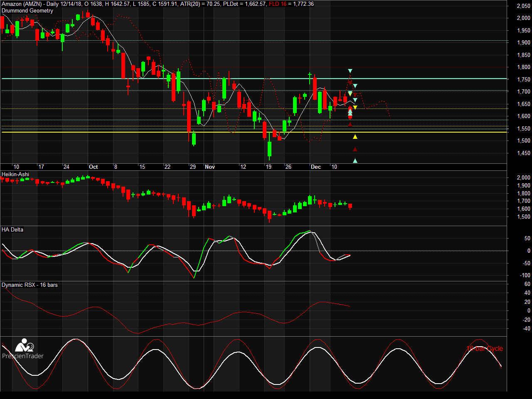
Task: Click the yellow up-pointing triangle marker
Action: click(x=355, y=137)
